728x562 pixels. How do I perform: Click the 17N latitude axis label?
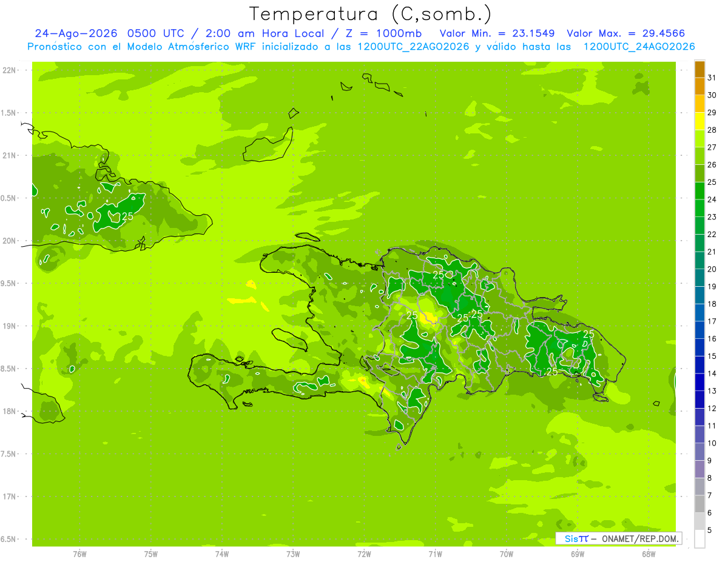coord(10,497)
